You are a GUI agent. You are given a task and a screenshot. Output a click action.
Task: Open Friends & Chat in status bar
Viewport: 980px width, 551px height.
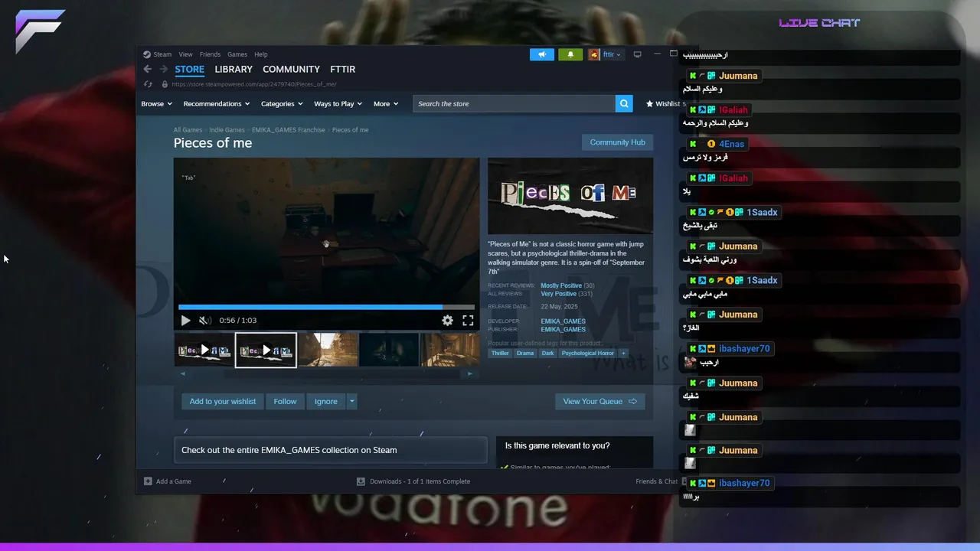click(656, 481)
